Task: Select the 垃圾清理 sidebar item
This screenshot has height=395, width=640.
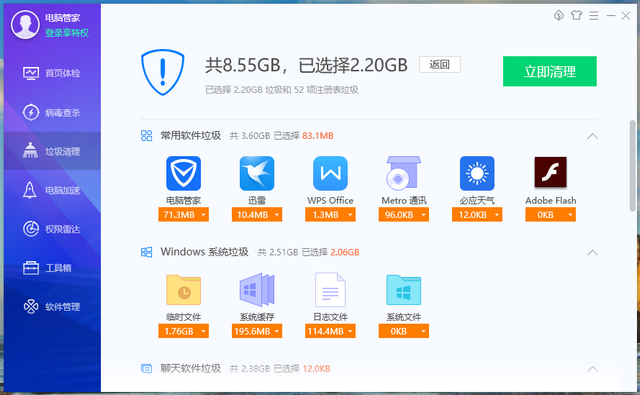Action: 52,151
